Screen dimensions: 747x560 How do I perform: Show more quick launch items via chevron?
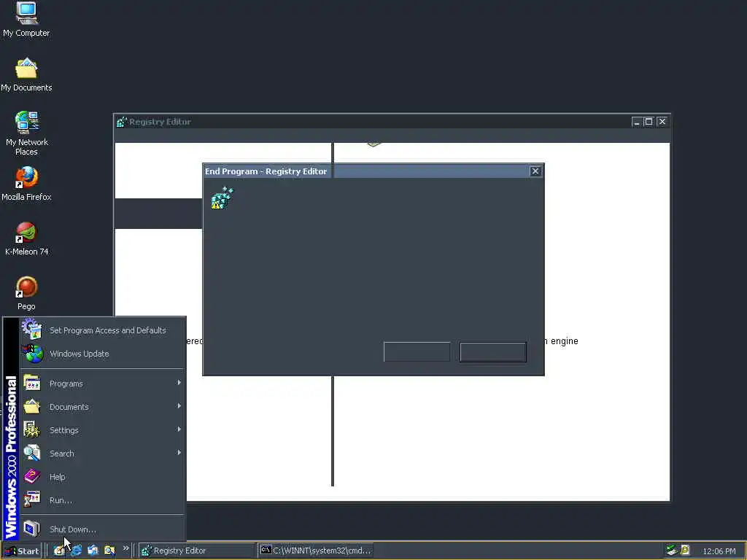tap(125, 548)
